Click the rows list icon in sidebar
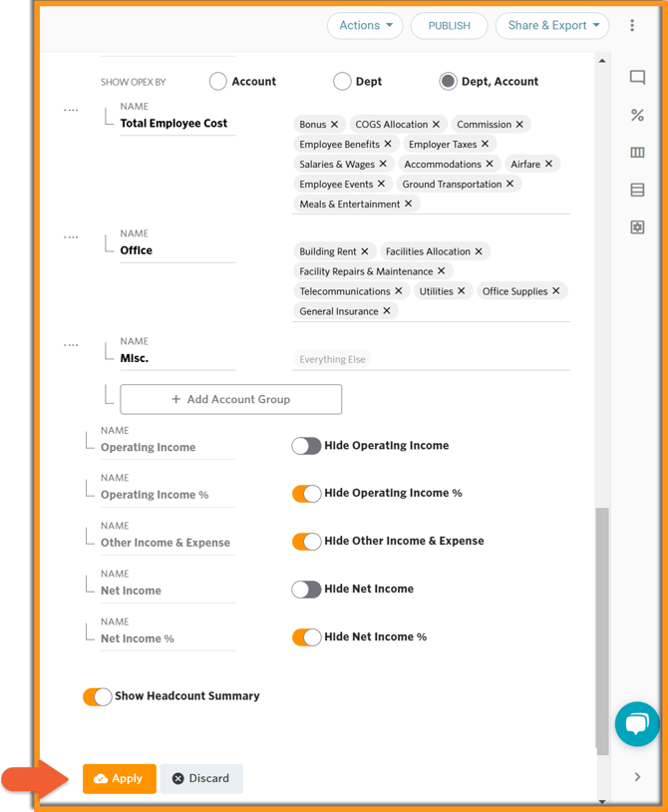668x812 pixels. pos(637,191)
